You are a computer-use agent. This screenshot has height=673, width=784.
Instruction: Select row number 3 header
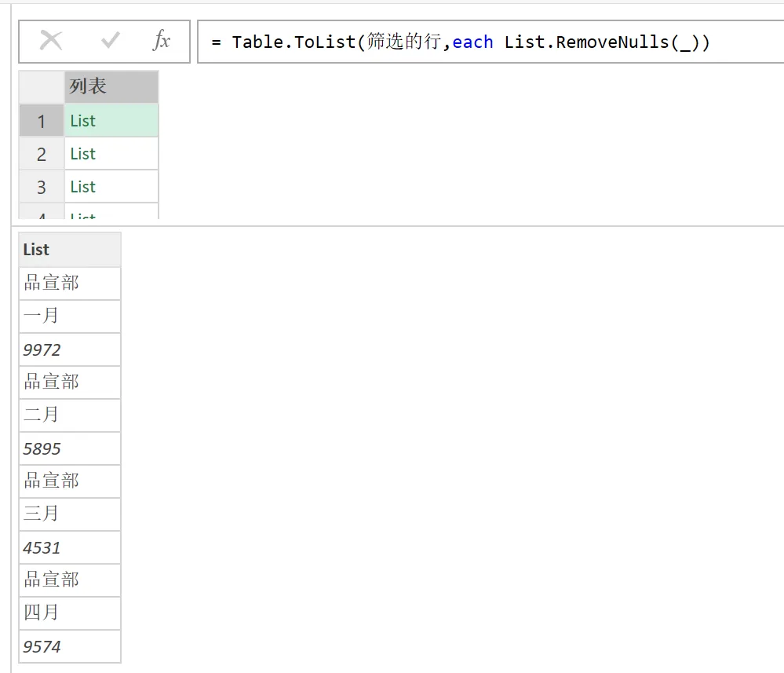[42, 187]
